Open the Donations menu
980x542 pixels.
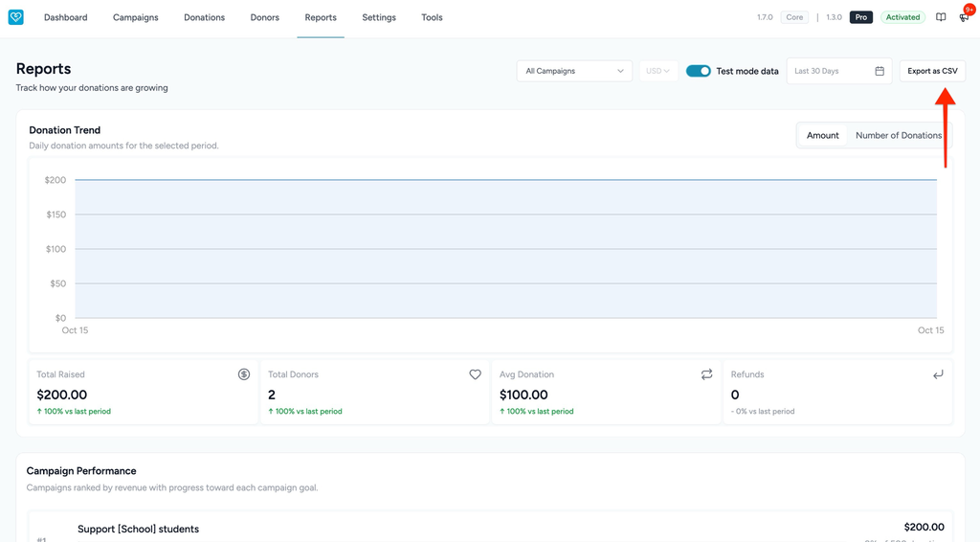tap(205, 17)
